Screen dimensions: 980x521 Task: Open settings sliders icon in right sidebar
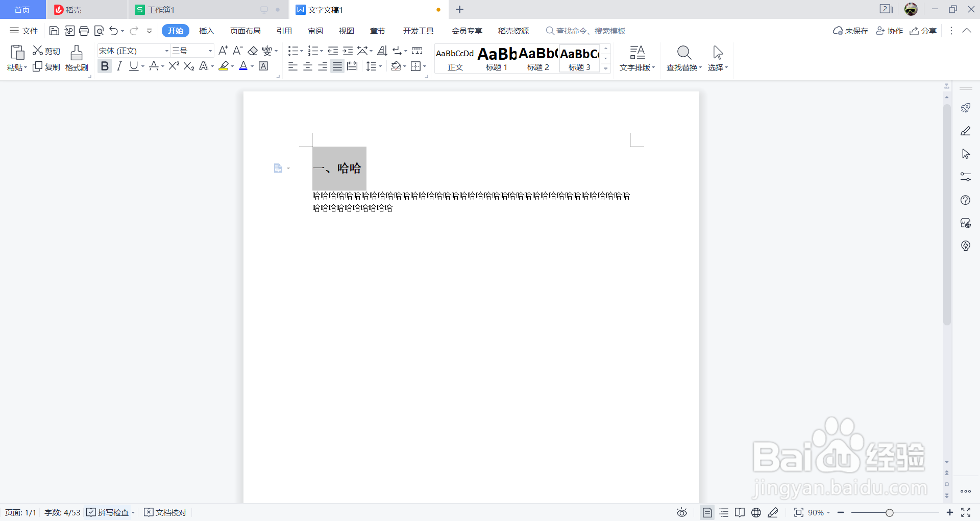coord(966,177)
